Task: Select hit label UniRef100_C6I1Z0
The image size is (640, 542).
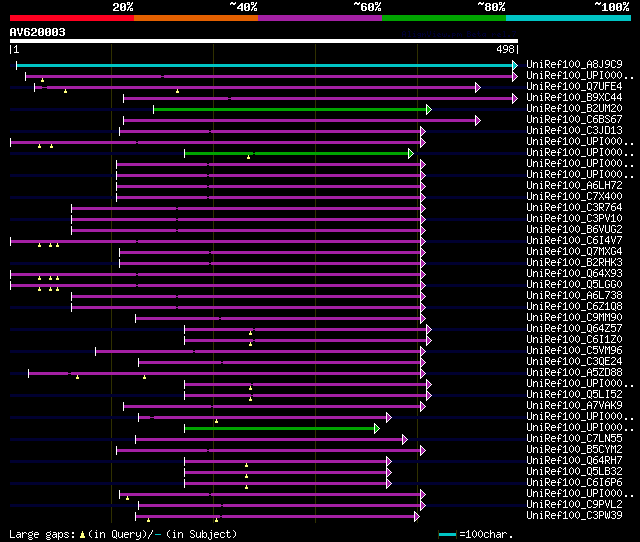Action: [x=574, y=340]
